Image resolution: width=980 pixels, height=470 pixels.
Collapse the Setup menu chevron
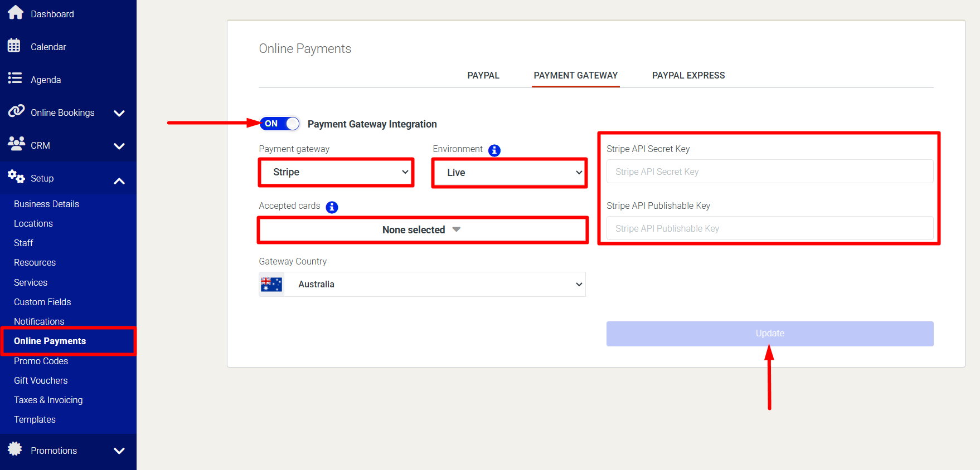pyautogui.click(x=119, y=181)
